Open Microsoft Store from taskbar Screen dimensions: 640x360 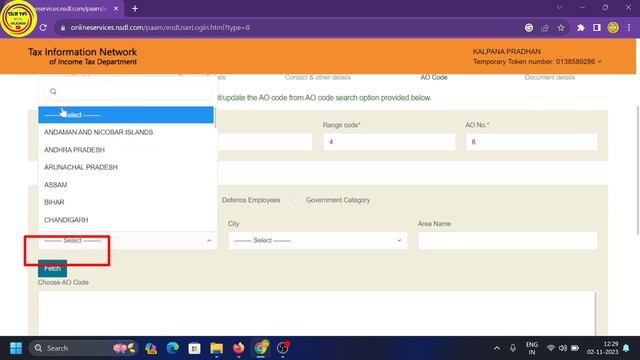tap(194, 348)
